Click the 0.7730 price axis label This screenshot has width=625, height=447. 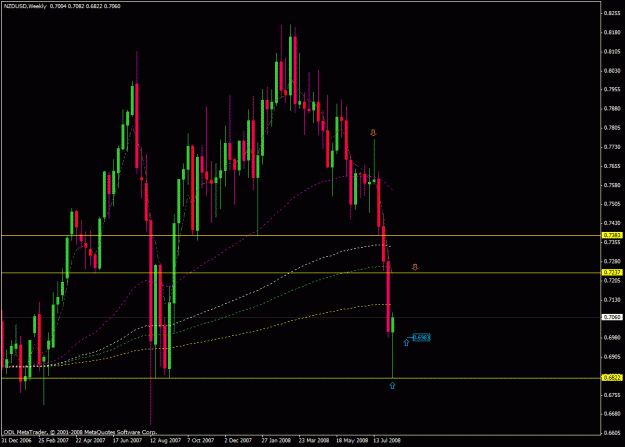612,147
